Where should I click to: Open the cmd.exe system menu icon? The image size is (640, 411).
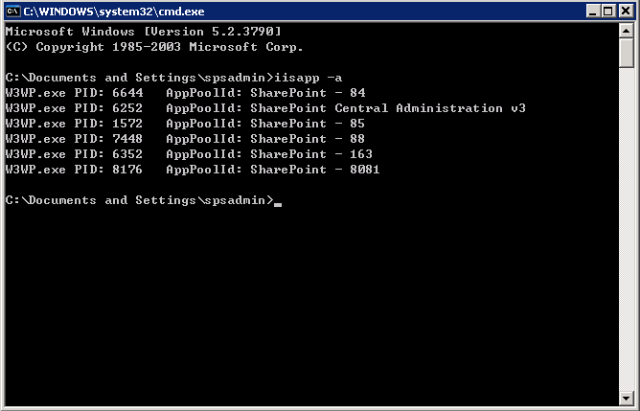click(13, 11)
